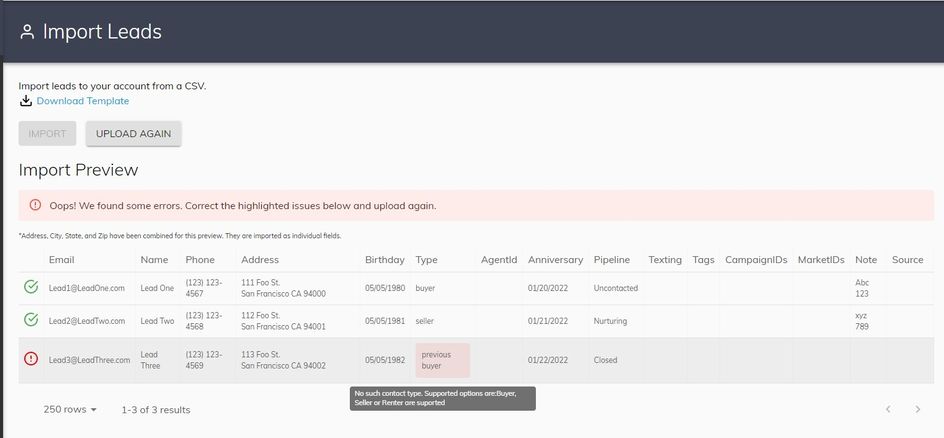Open the Download Template link

(82, 101)
